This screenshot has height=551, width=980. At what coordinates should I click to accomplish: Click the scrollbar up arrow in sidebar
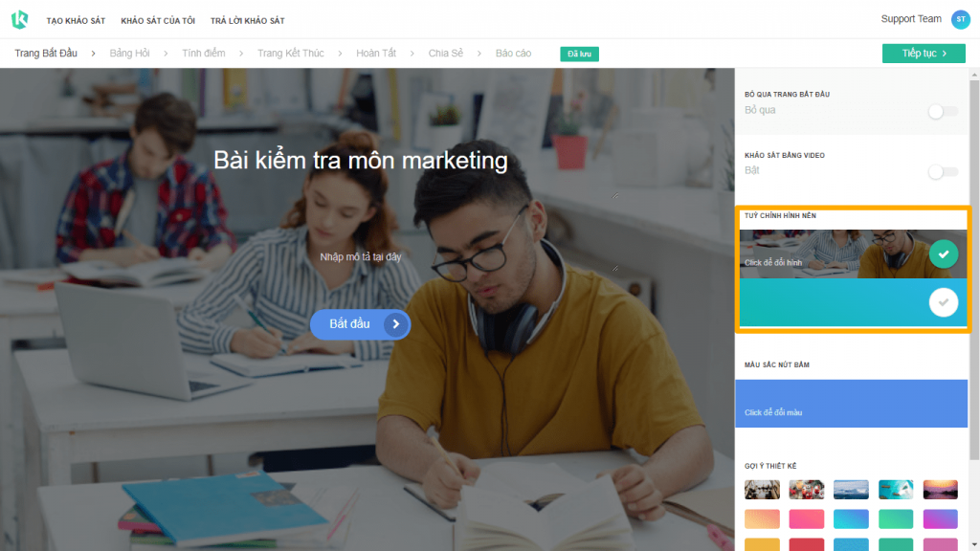point(974,75)
